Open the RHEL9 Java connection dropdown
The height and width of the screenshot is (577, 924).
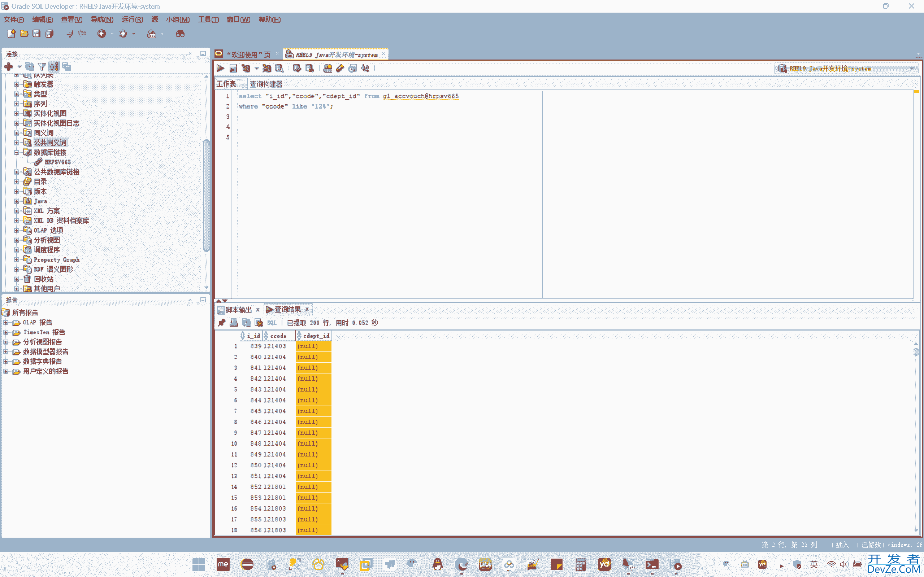[912, 69]
